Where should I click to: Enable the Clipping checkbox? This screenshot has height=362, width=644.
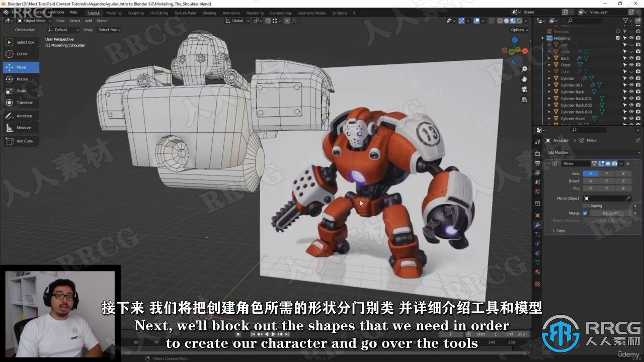(585, 206)
